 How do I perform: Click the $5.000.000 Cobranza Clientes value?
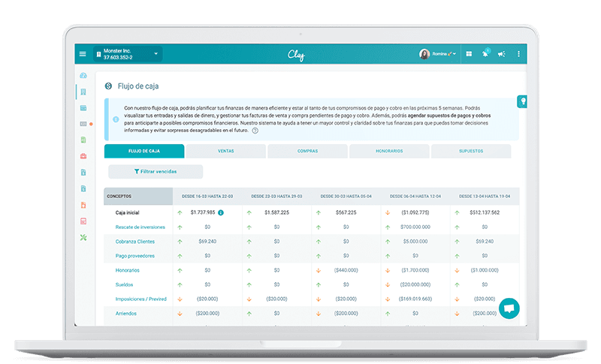415,242
